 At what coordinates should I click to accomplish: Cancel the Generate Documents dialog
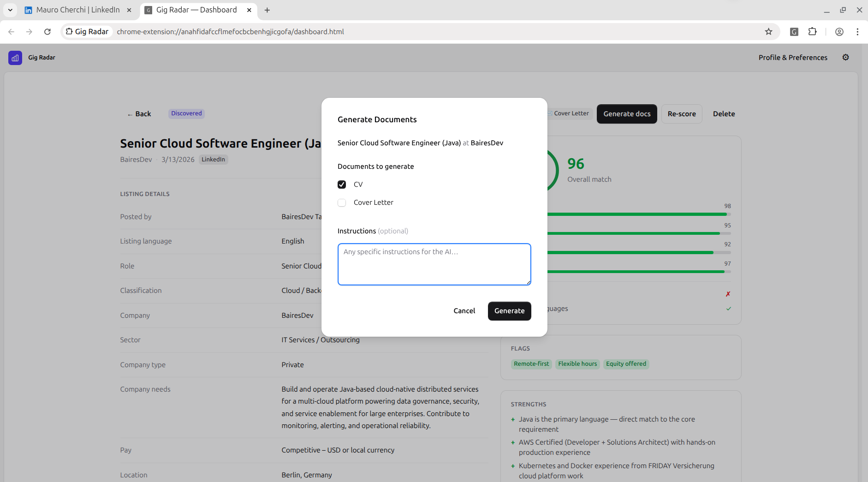pyautogui.click(x=464, y=311)
